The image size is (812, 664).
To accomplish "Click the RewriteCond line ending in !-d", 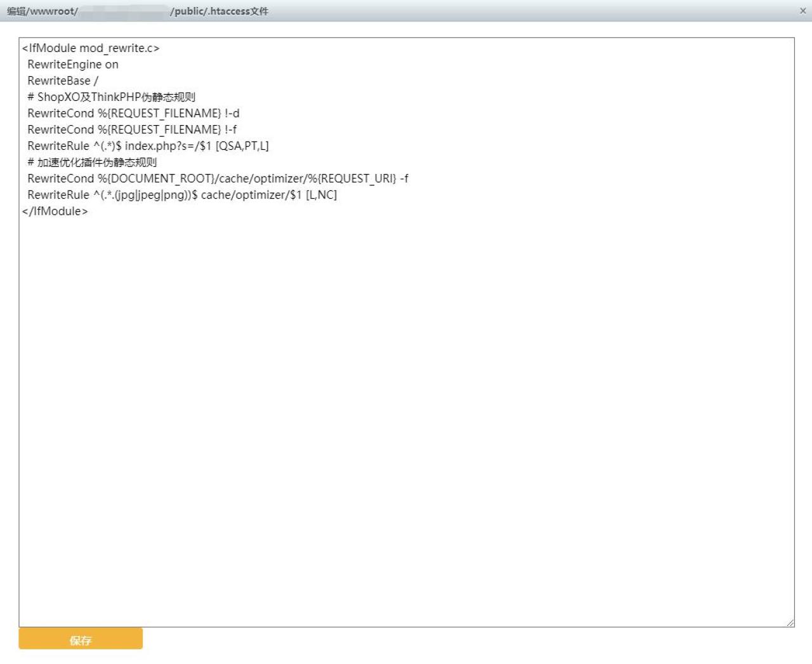I will [x=133, y=114].
